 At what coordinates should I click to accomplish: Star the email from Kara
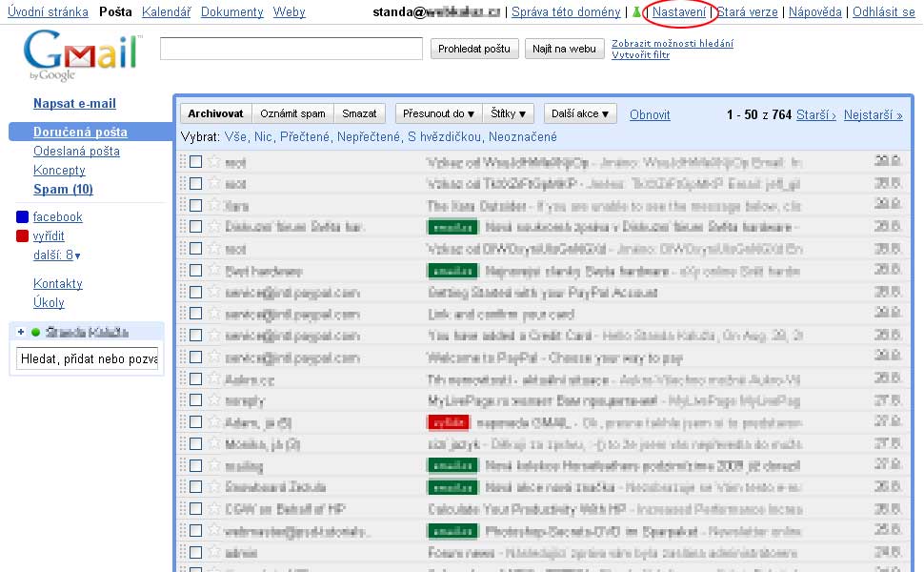tap(214, 205)
